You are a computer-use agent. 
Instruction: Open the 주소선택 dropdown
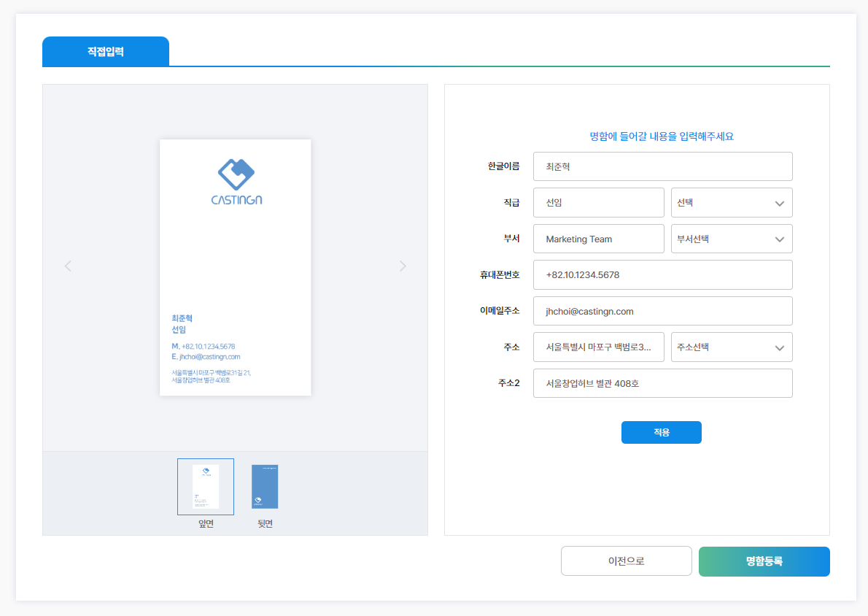click(x=731, y=347)
